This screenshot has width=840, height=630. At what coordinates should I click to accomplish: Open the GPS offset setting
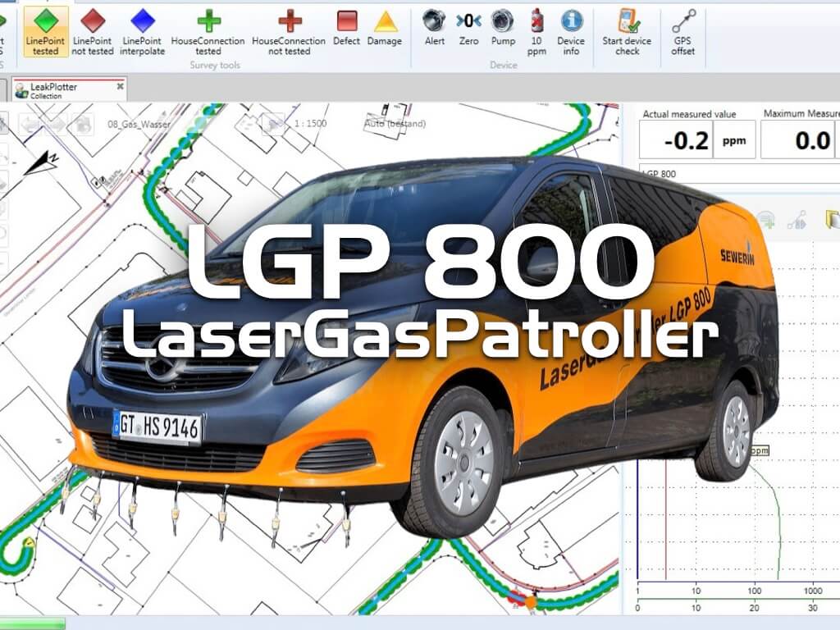[x=682, y=32]
